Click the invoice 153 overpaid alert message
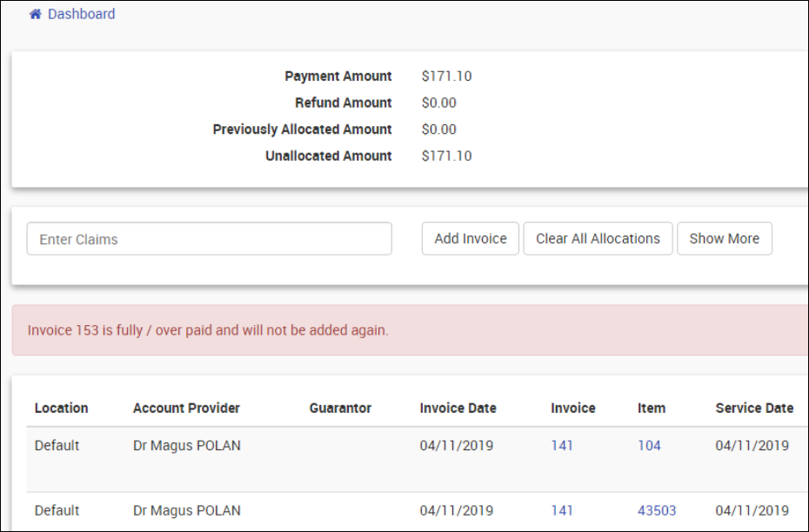The height and width of the screenshot is (532, 809). coord(208,330)
